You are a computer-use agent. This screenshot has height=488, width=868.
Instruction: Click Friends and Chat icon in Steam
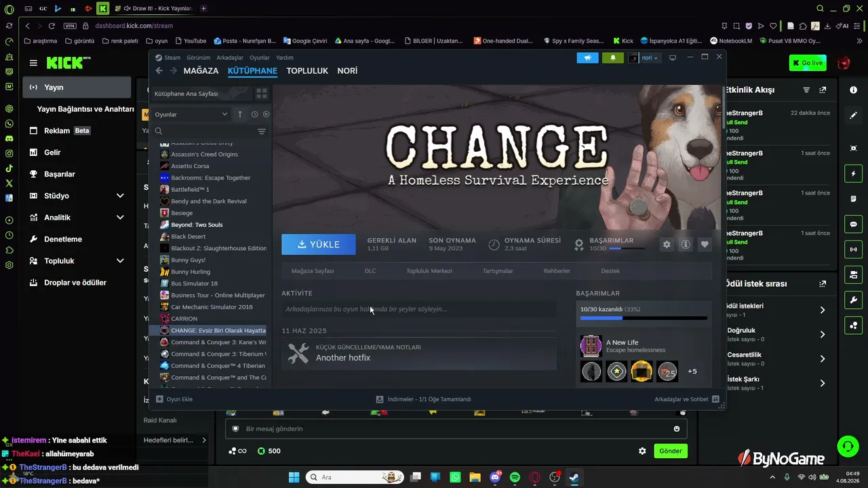[x=715, y=399]
